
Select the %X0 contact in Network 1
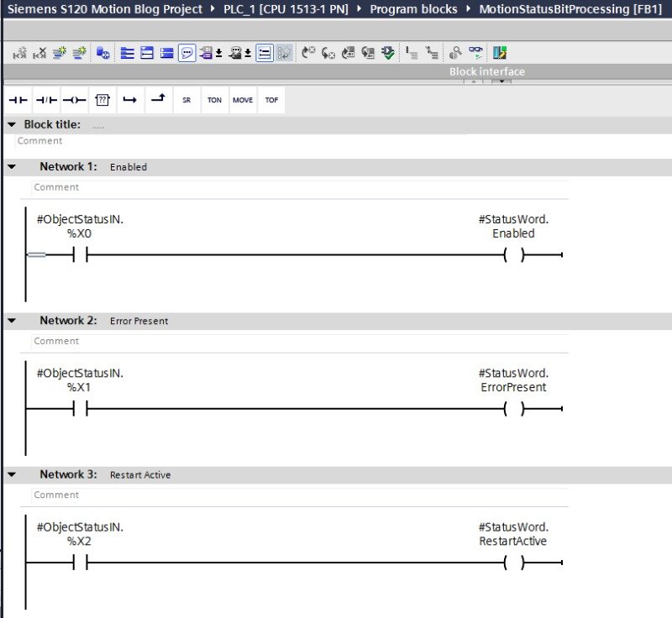click(80, 255)
